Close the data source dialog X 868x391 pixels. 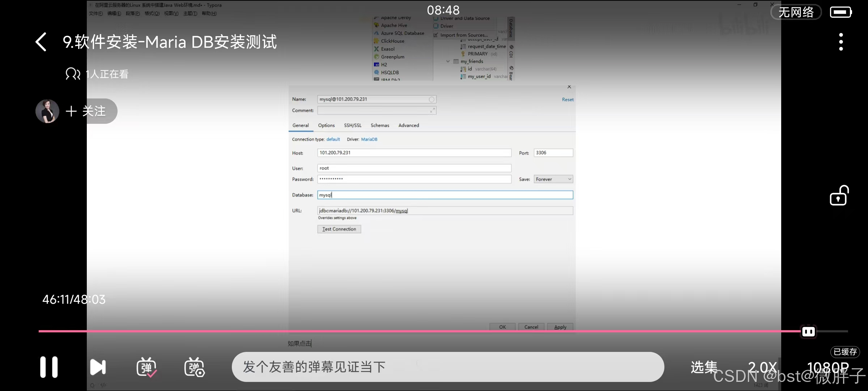point(569,87)
